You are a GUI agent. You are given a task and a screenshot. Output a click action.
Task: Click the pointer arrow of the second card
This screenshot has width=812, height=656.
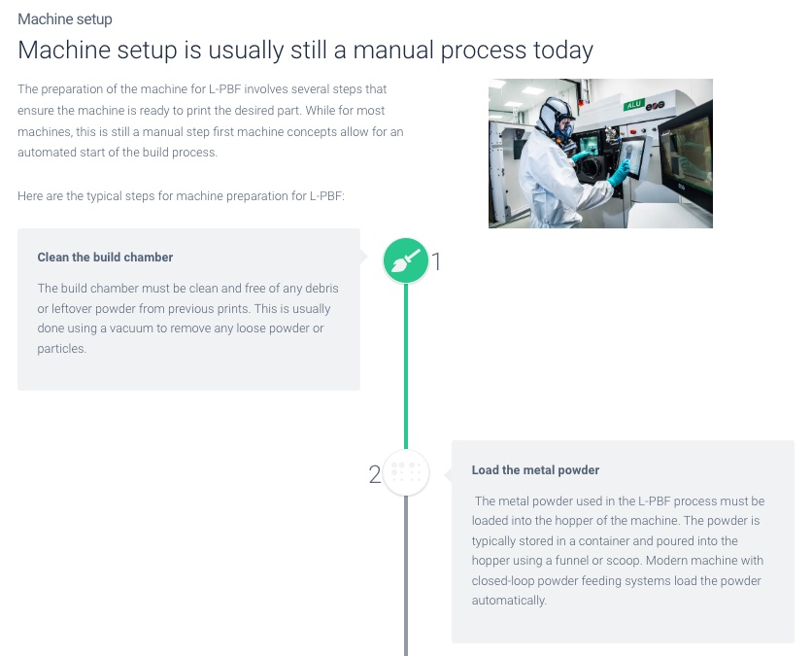(x=448, y=474)
